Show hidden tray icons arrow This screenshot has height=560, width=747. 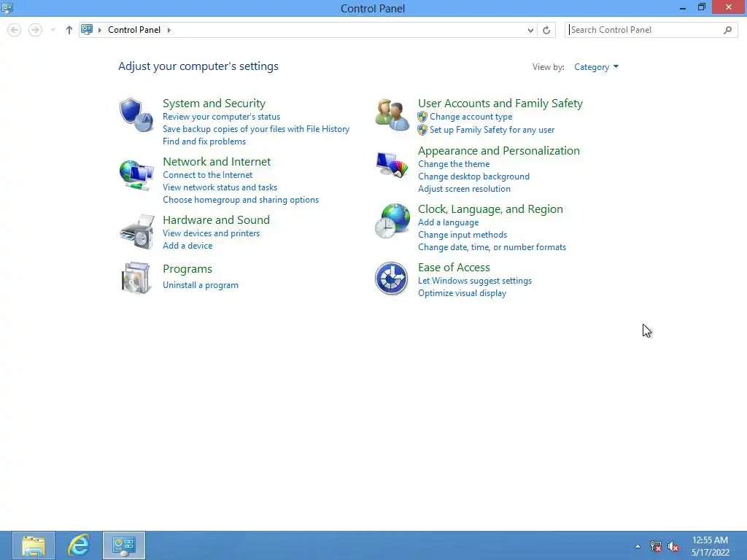pyautogui.click(x=638, y=546)
